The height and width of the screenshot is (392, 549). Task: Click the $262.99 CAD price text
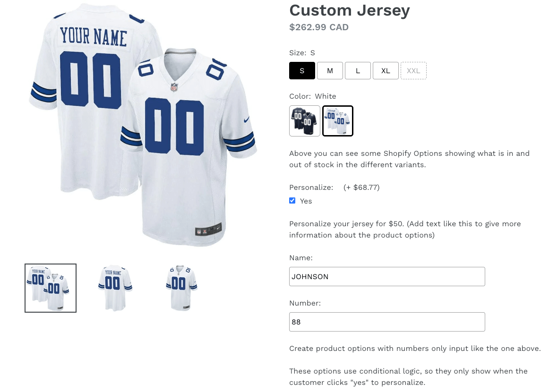click(319, 27)
